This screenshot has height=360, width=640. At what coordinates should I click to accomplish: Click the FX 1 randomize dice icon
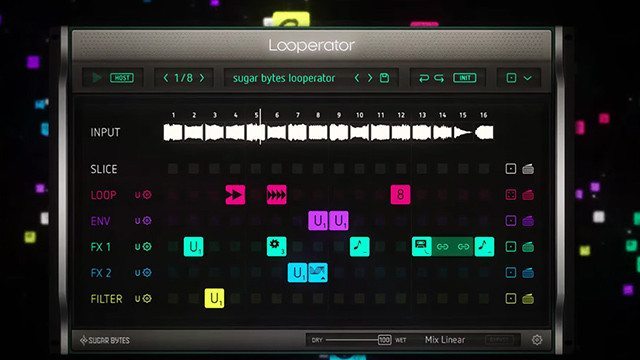coord(511,247)
